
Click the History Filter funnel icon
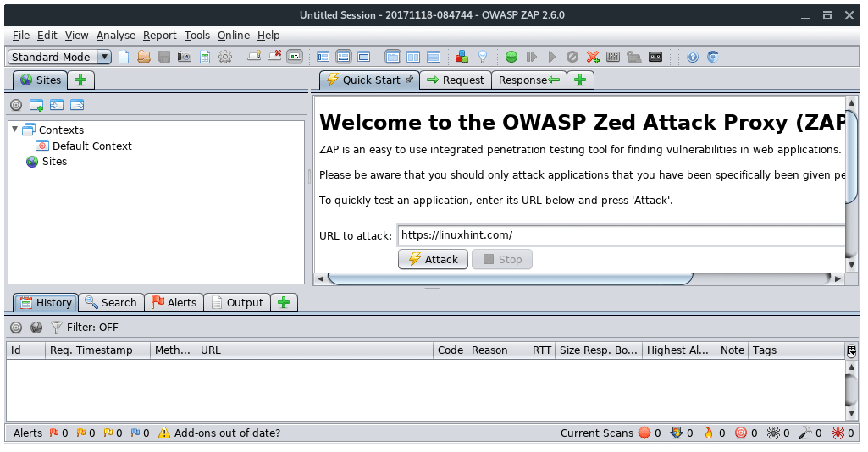click(57, 328)
